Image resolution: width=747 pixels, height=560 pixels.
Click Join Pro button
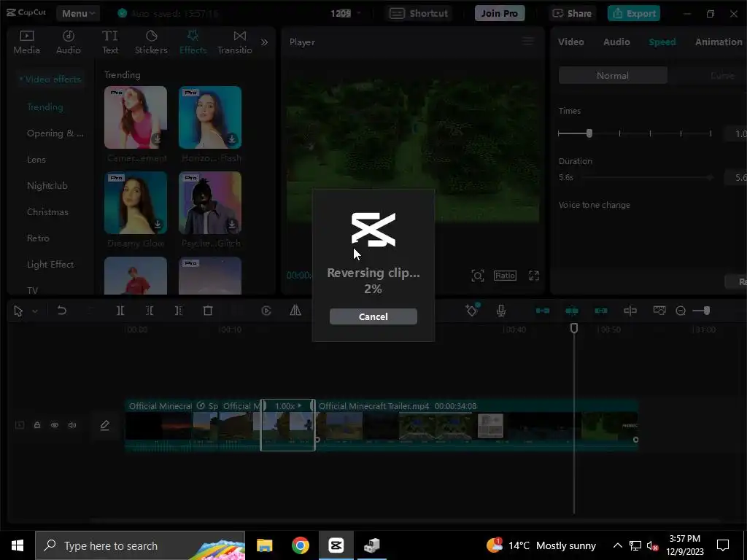point(499,13)
